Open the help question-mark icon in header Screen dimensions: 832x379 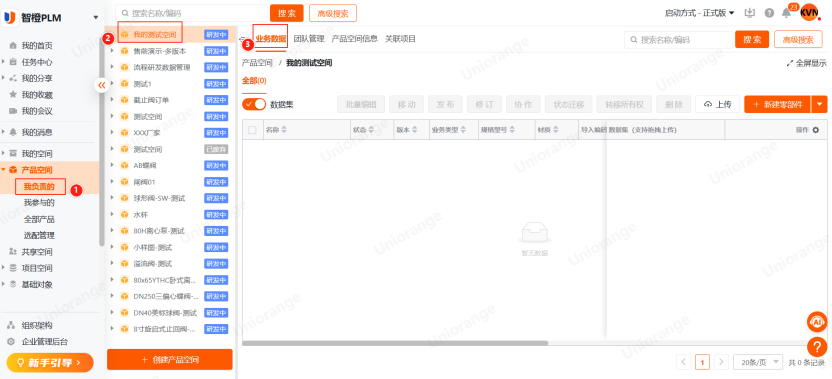coord(769,13)
